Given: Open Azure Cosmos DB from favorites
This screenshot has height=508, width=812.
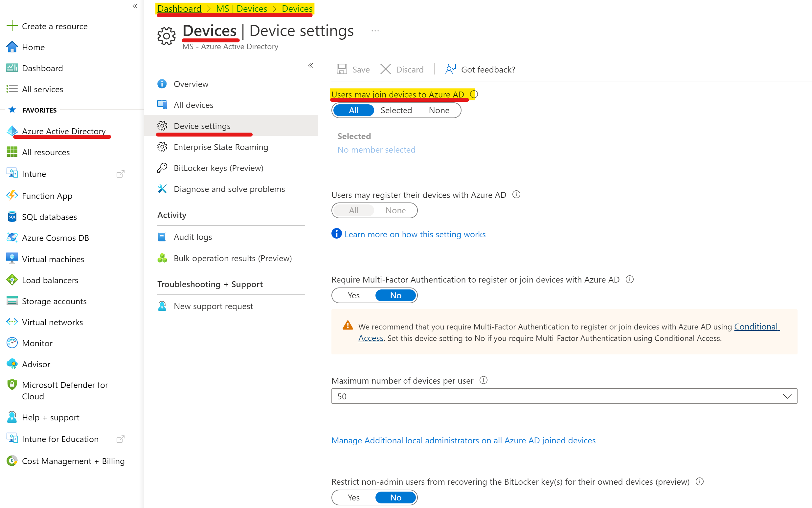Looking at the screenshot, I should coord(56,238).
